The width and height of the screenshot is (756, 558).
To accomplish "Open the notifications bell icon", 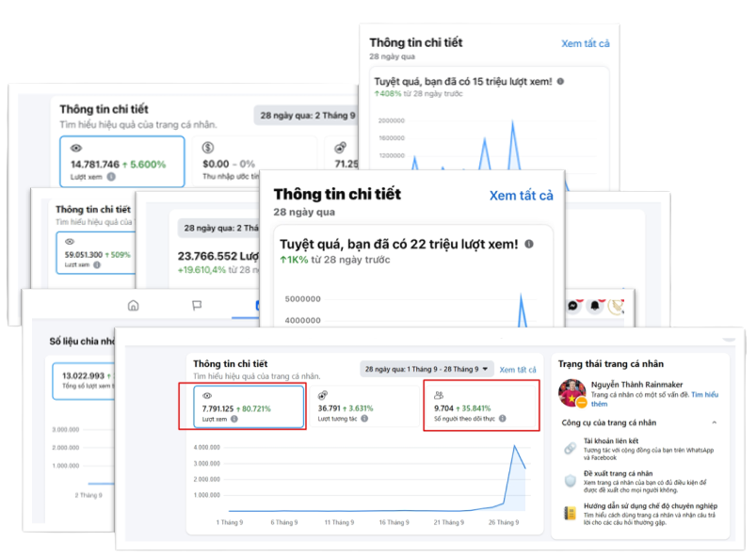I will pos(595,306).
